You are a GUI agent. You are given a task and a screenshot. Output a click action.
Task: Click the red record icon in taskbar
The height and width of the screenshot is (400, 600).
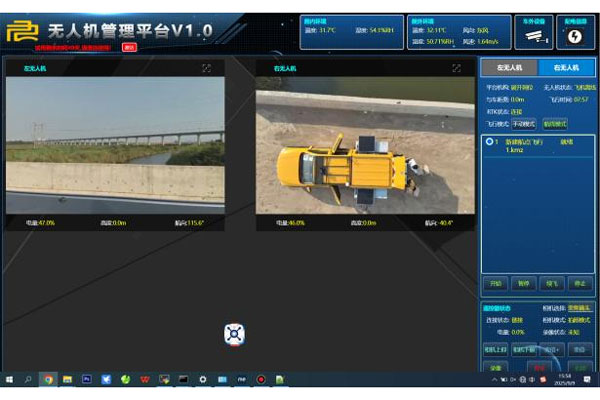pos(261,380)
